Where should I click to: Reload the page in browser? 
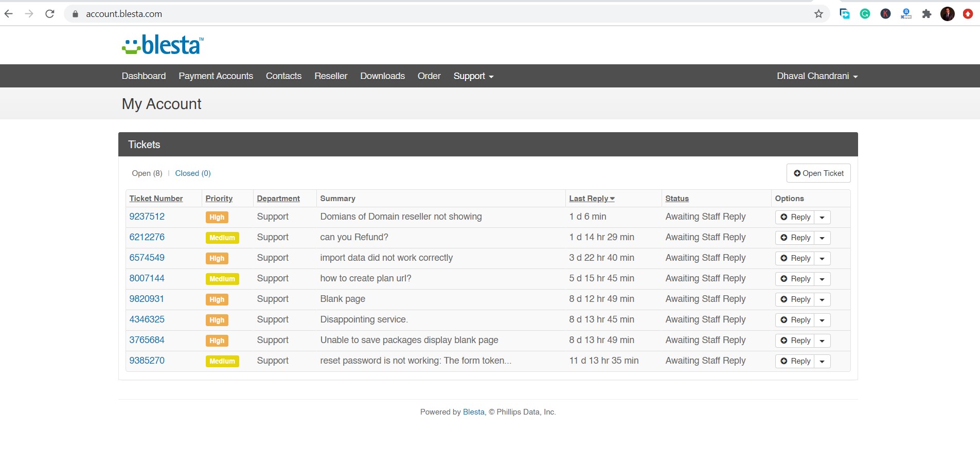tap(50, 14)
